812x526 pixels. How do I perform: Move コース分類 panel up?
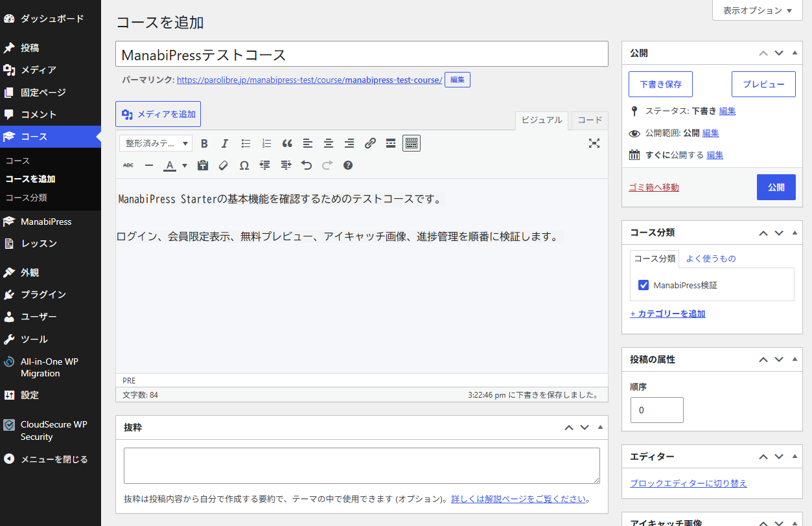pos(763,233)
